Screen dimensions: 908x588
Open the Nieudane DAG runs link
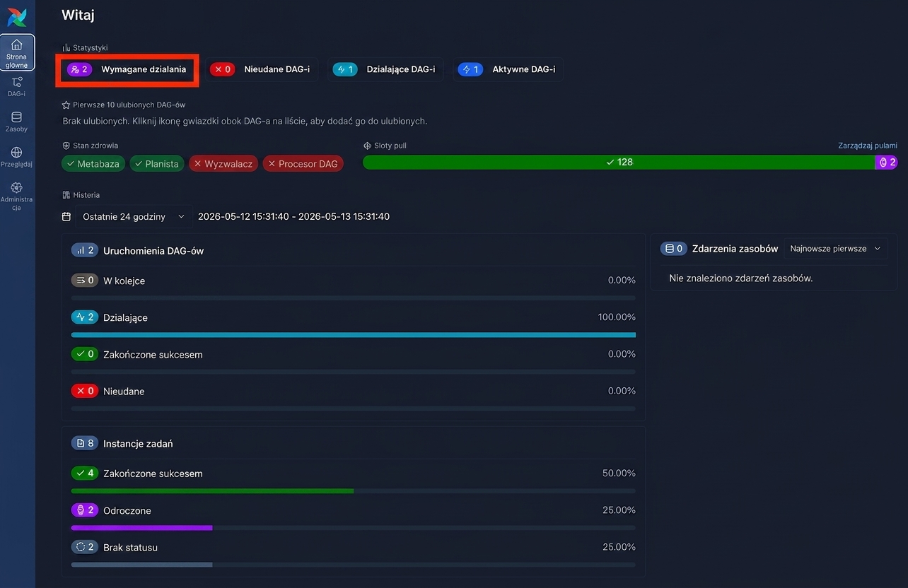coord(124,391)
